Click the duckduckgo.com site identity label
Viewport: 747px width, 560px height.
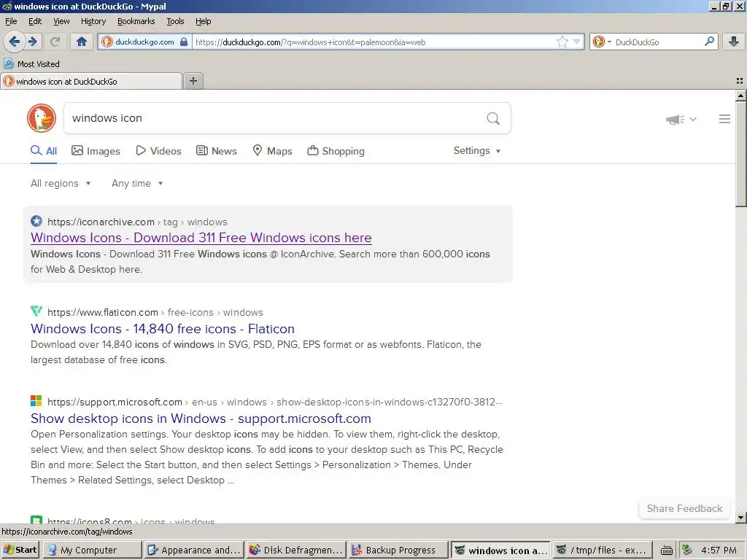pos(144,42)
